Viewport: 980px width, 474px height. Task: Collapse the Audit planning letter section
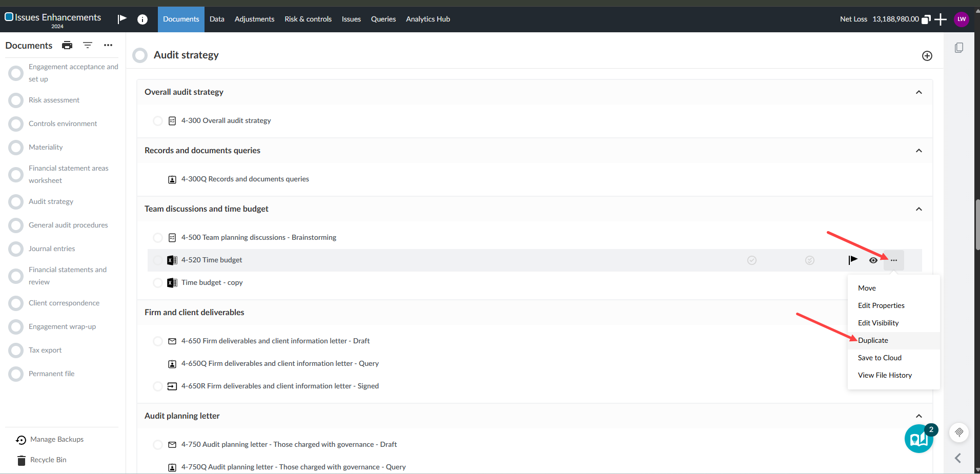point(919,416)
